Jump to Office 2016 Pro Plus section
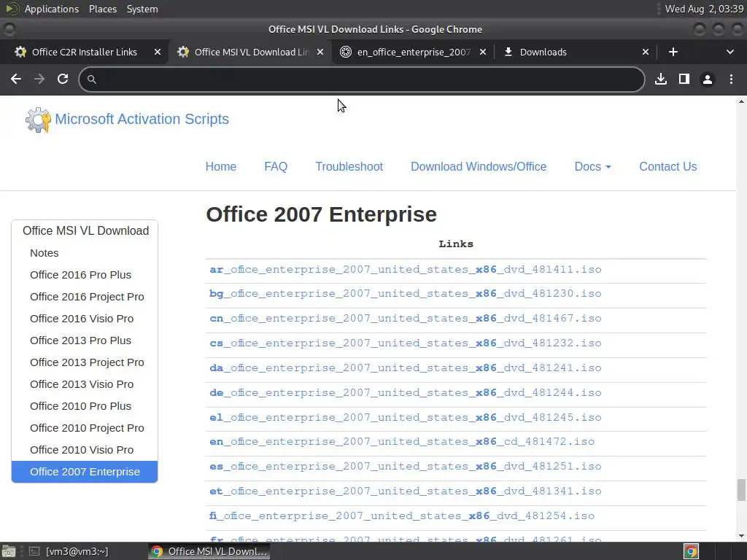 point(80,275)
